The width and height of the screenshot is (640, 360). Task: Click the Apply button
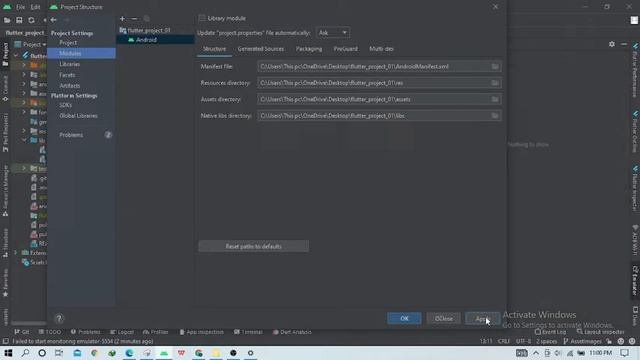(x=482, y=318)
